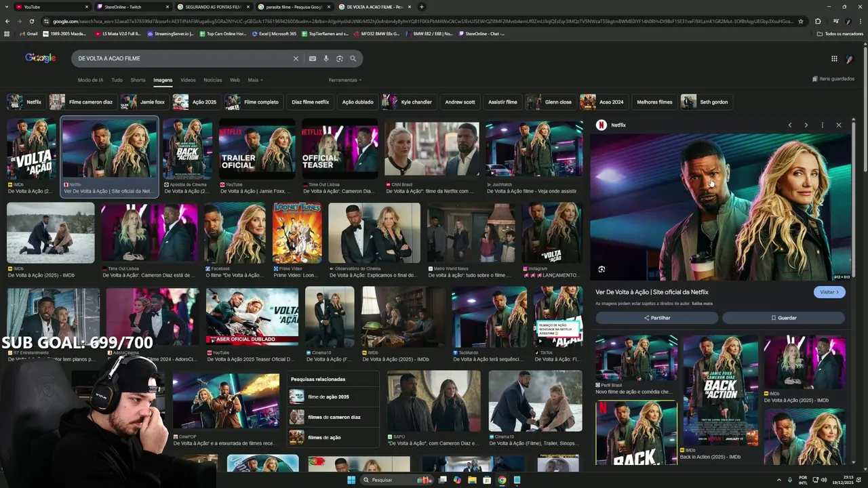
Task: Switch to the Tudo results tab
Action: click(117, 80)
